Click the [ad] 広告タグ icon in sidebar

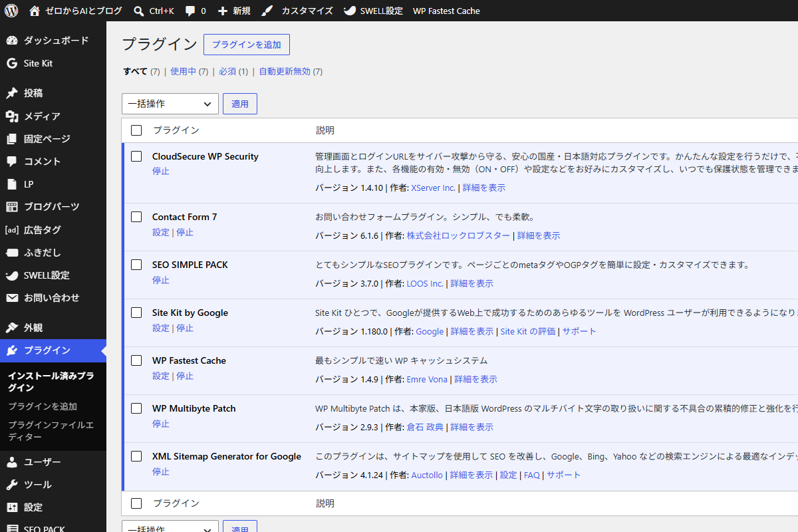click(12, 230)
